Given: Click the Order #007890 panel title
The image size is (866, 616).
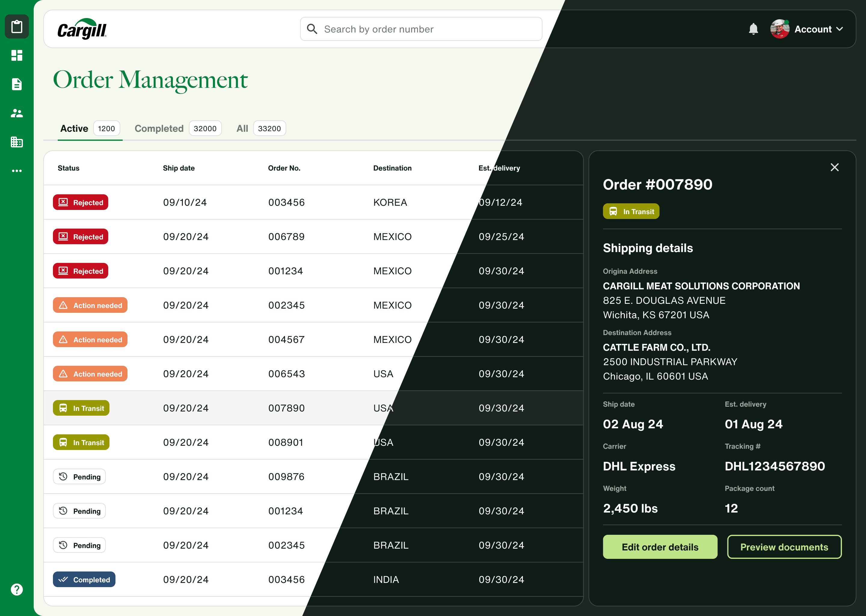Looking at the screenshot, I should click(x=657, y=184).
